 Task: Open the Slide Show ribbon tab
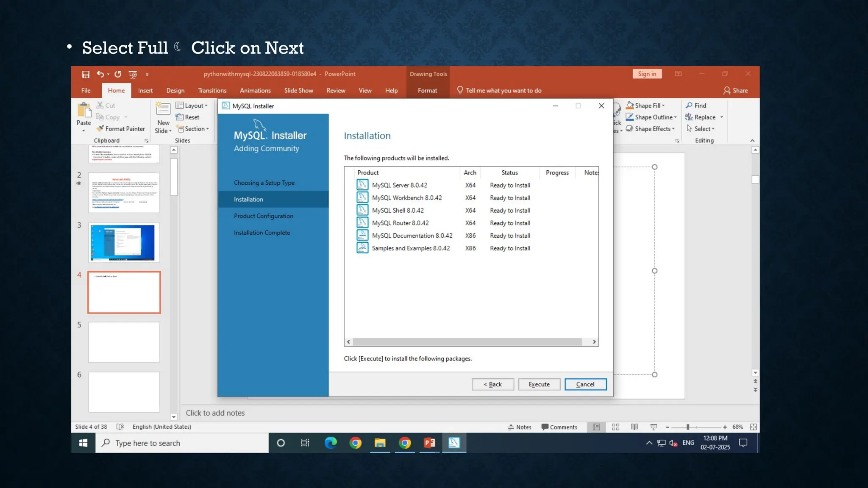pyautogui.click(x=298, y=91)
